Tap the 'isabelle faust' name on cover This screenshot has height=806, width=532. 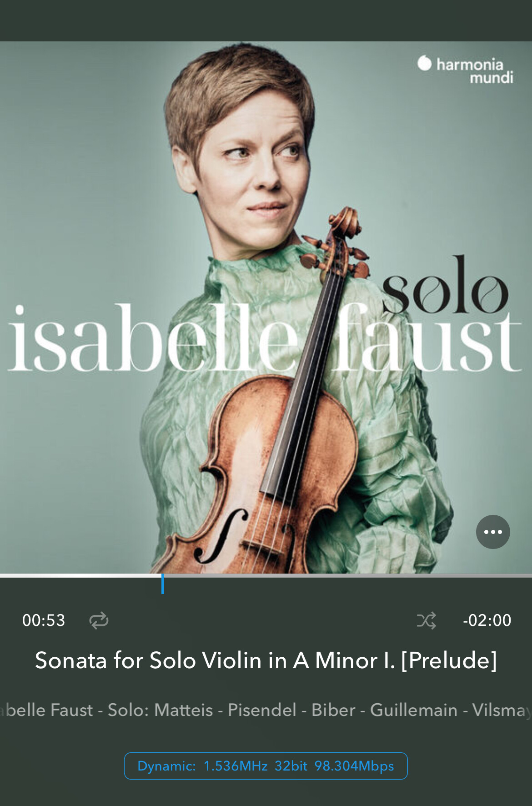pyautogui.click(x=265, y=338)
